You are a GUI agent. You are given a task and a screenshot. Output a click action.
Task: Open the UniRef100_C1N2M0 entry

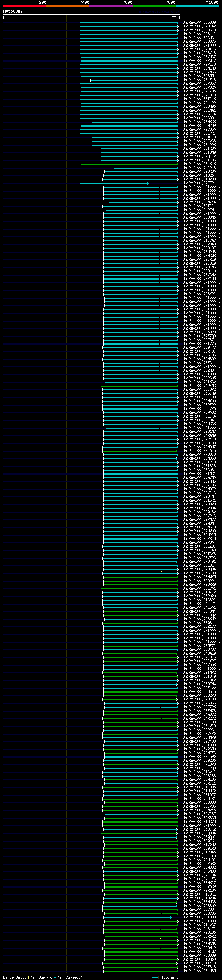(x=199, y=179)
